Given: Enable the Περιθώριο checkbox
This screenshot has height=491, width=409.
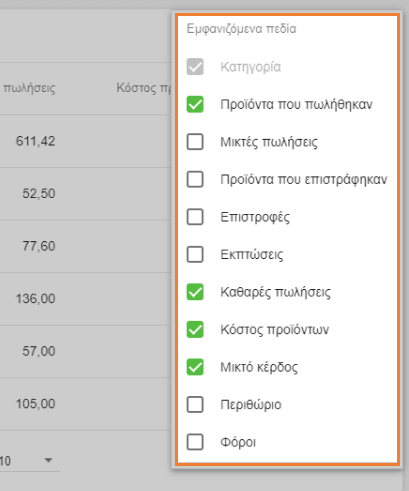Looking at the screenshot, I should click(195, 405).
